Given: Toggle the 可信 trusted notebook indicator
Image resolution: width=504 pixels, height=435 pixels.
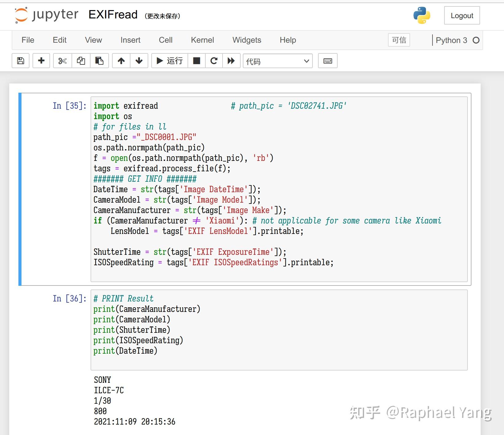Looking at the screenshot, I should [399, 40].
